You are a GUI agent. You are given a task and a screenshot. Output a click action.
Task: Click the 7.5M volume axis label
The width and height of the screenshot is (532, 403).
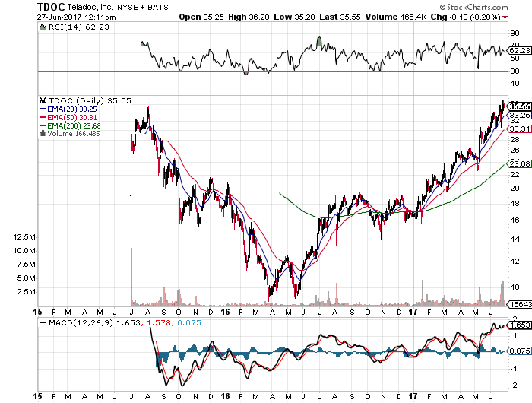26,264
